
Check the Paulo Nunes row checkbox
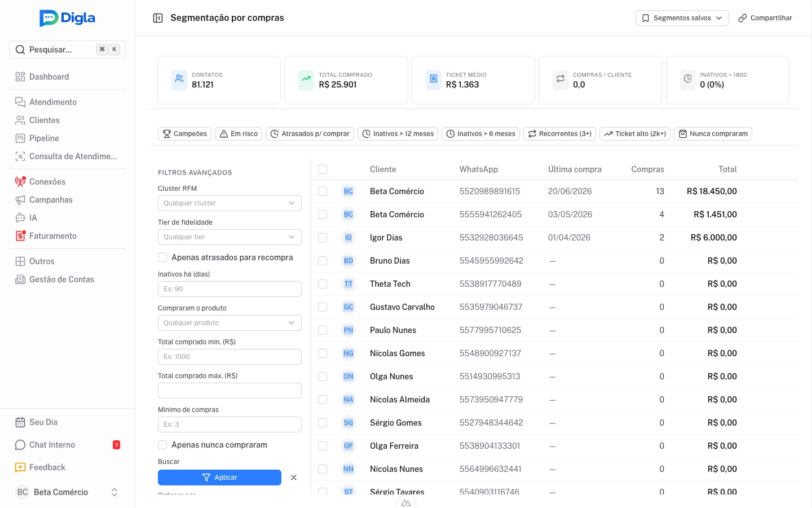(323, 330)
